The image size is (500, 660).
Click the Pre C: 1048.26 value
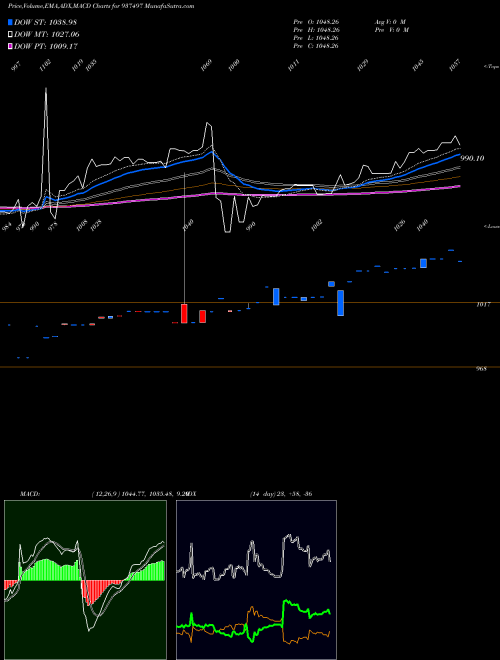click(x=316, y=46)
